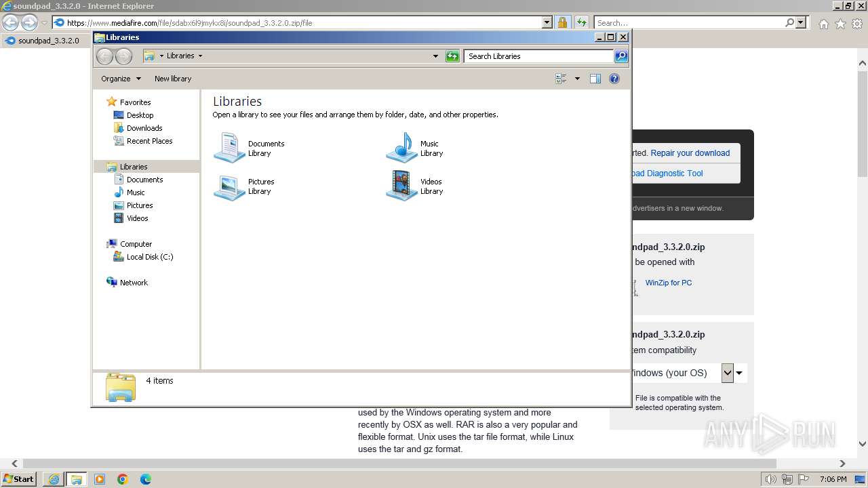Click the Diagnostic Tool link
The image size is (868, 488).
pos(667,174)
